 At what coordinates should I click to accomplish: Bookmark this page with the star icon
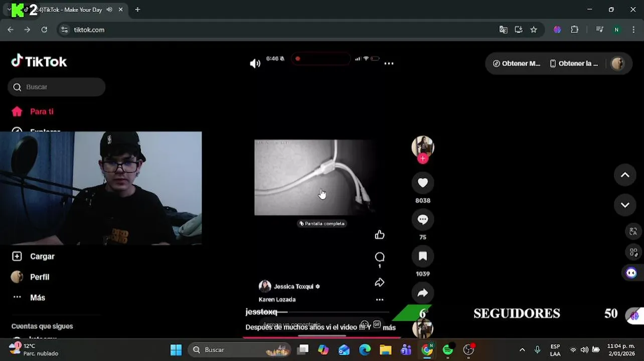point(534,30)
